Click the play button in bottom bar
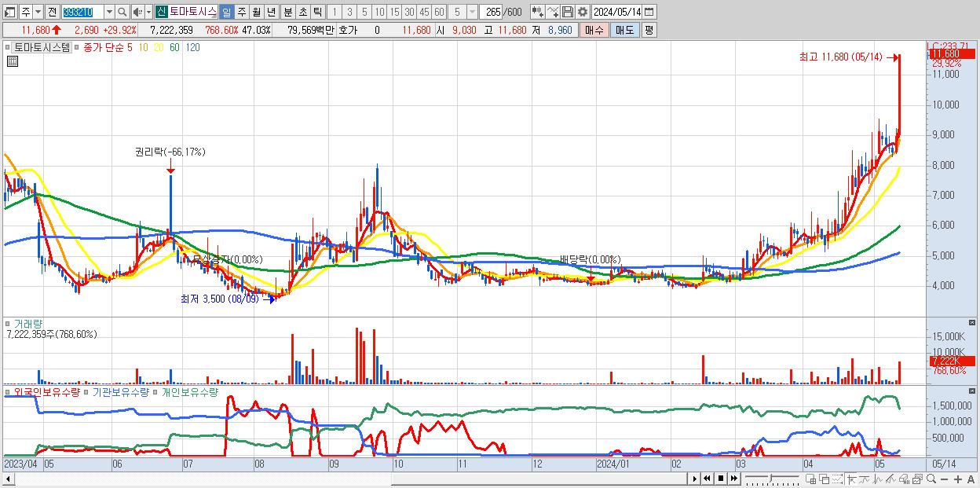This screenshot has width=980, height=488. pos(695,479)
